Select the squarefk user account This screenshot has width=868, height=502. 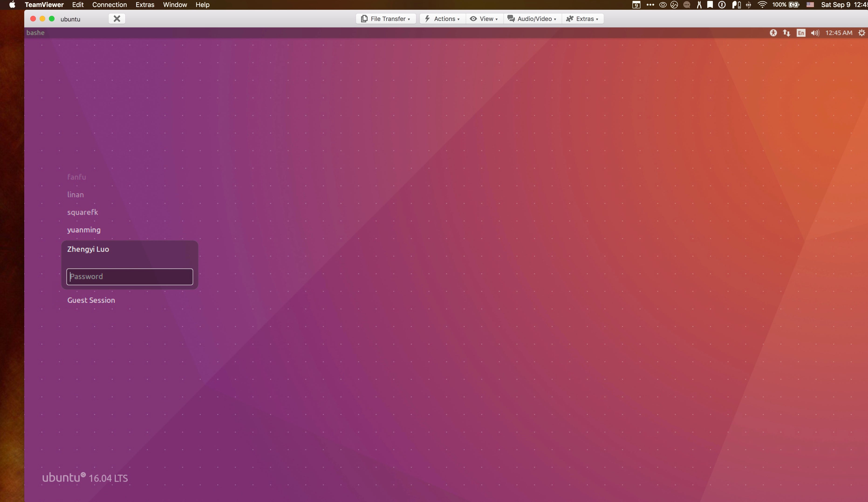(x=83, y=212)
